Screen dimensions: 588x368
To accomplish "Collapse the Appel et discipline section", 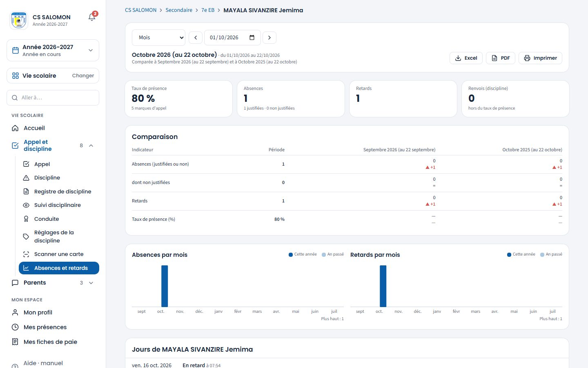I will click(x=91, y=146).
